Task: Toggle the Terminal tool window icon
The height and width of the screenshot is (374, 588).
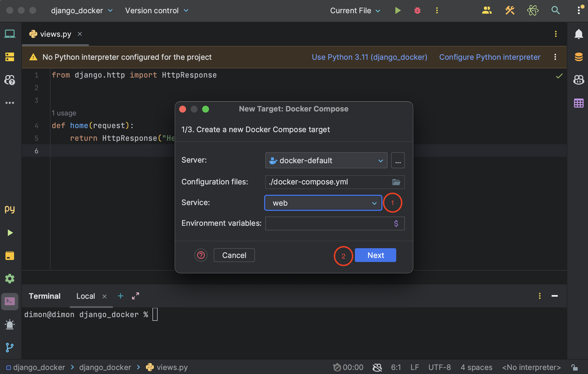Action: (10, 301)
